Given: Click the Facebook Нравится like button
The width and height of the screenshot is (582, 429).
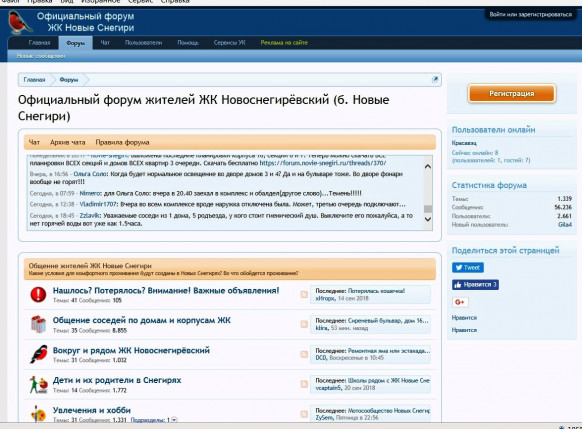Looking at the screenshot, I should click(475, 285).
